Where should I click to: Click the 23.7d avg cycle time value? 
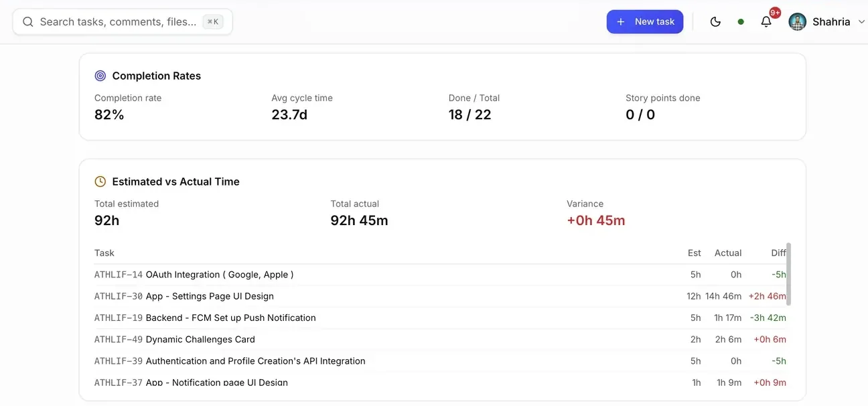click(289, 115)
